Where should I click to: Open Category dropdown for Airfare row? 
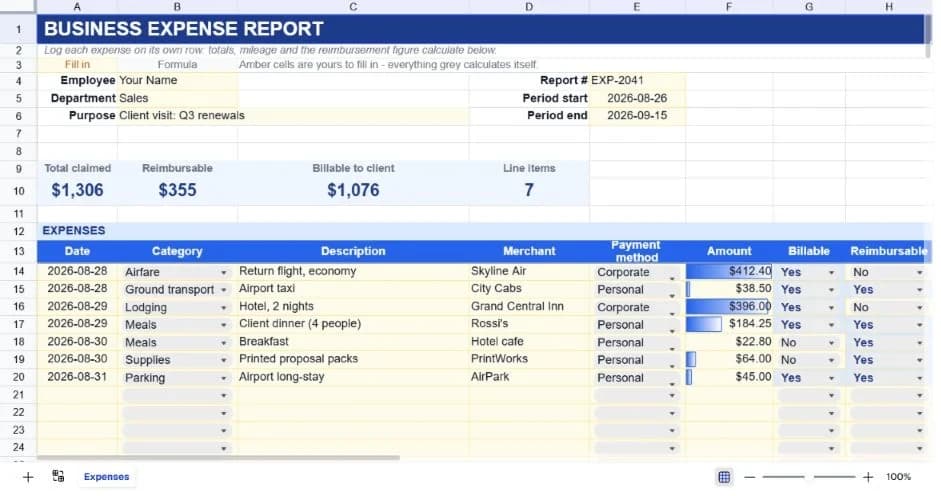point(223,272)
